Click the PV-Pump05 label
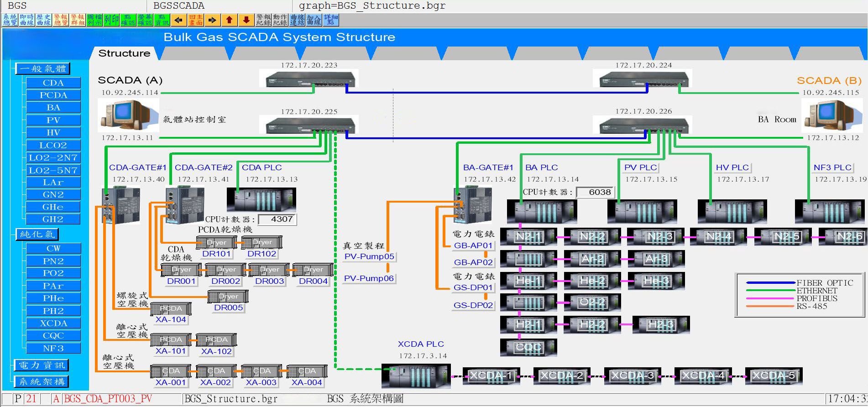This screenshot has height=407, width=868. [369, 256]
